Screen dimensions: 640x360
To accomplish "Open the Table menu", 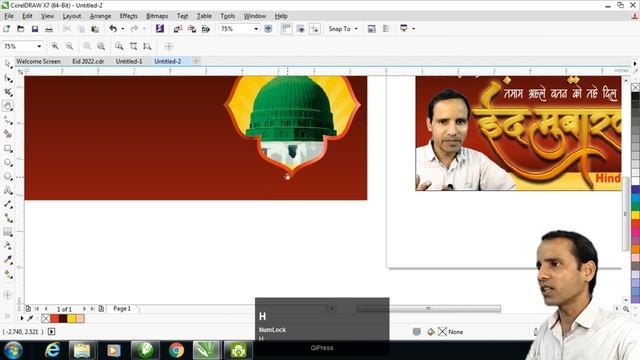I will click(x=204, y=16).
